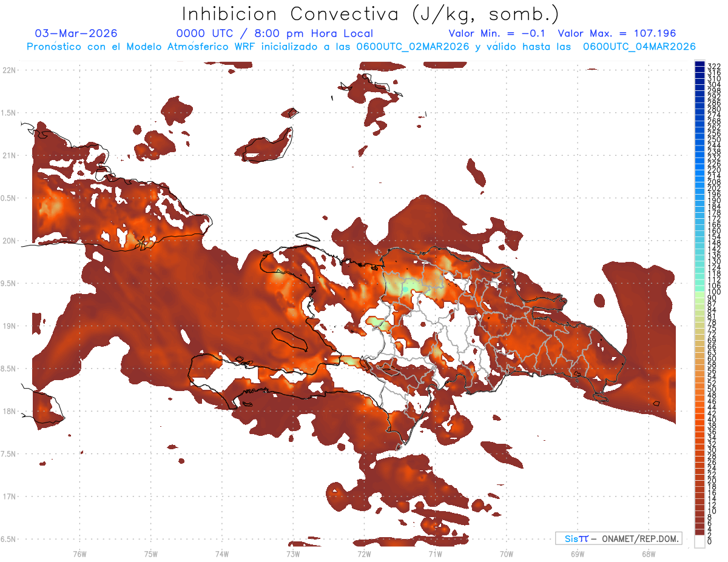Select the date '03-Mar-2026'
The width and height of the screenshot is (728, 562).
(x=76, y=33)
